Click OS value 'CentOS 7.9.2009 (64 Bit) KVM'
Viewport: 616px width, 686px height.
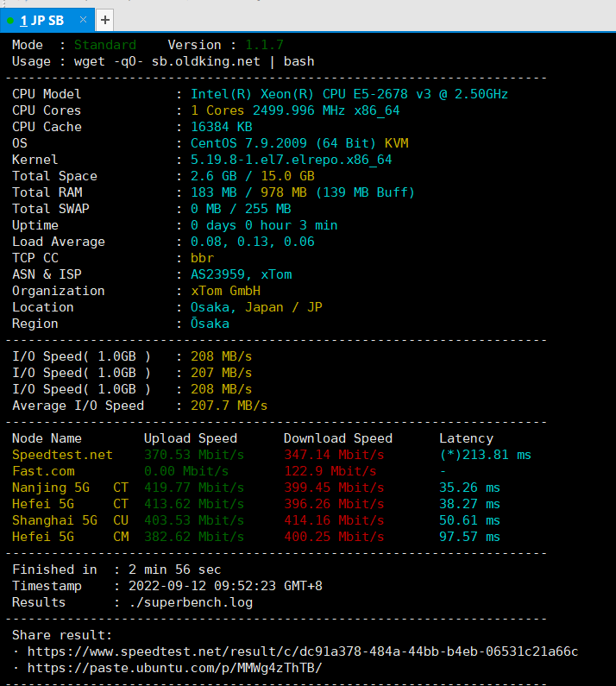(x=299, y=143)
